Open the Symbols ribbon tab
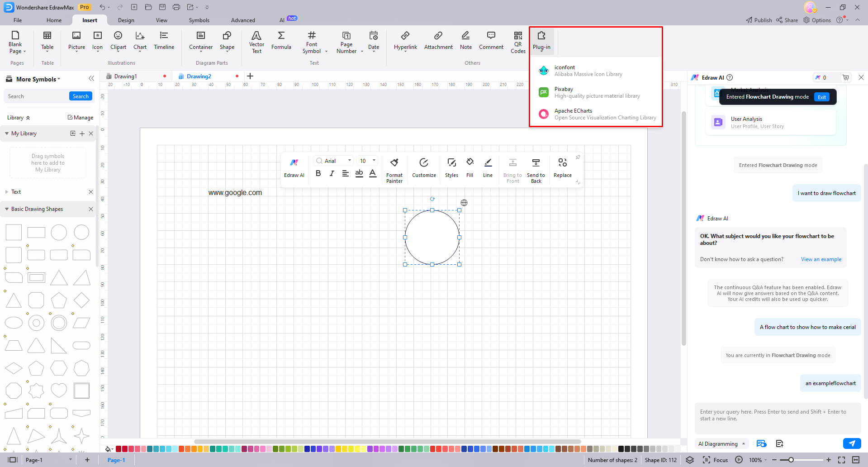 199,20
